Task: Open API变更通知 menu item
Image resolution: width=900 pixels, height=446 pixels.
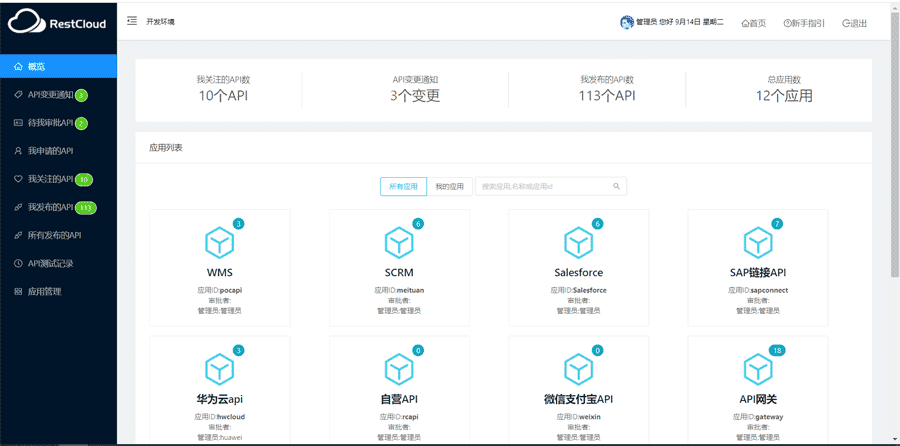Action: [59, 95]
